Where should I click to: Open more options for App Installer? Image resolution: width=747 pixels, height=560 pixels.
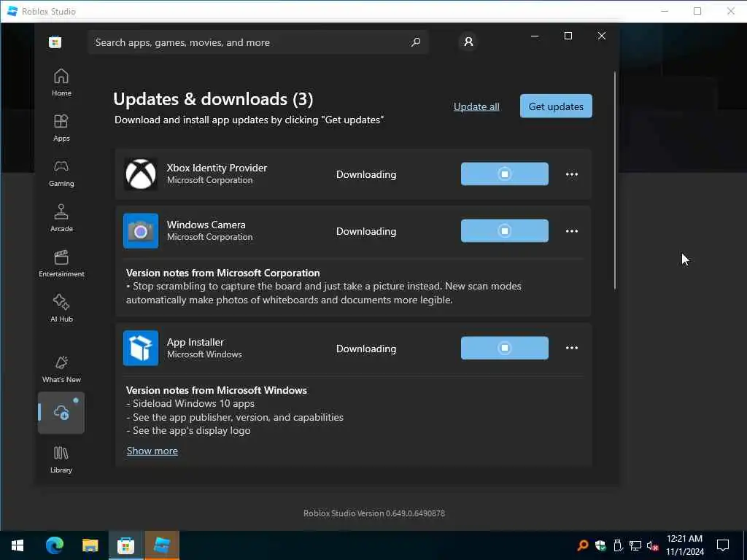pyautogui.click(x=572, y=348)
